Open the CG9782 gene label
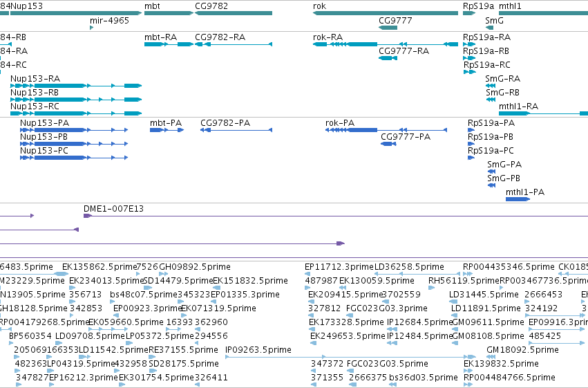Screen dimensions: 588x388 (211, 6)
